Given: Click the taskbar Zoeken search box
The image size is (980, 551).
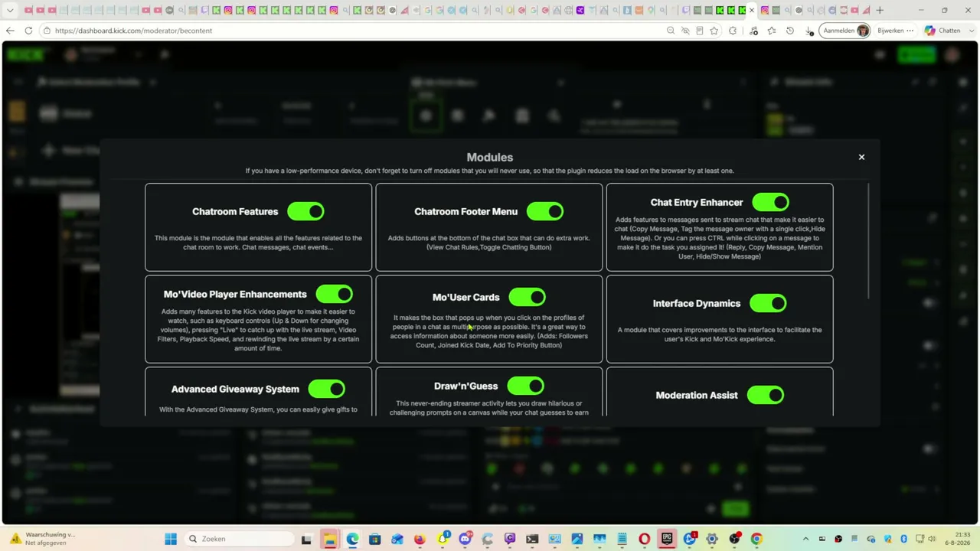Looking at the screenshot, I should click(239, 539).
